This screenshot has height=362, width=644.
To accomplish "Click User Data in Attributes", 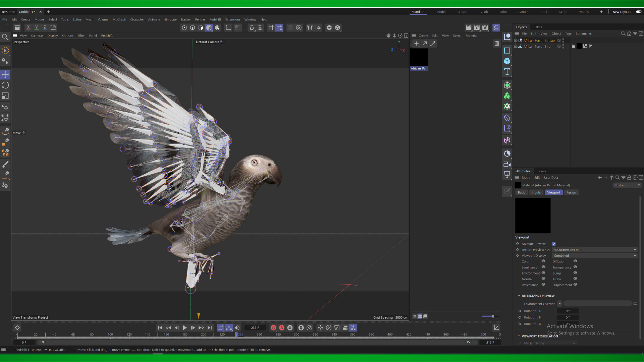I will coord(551,178).
